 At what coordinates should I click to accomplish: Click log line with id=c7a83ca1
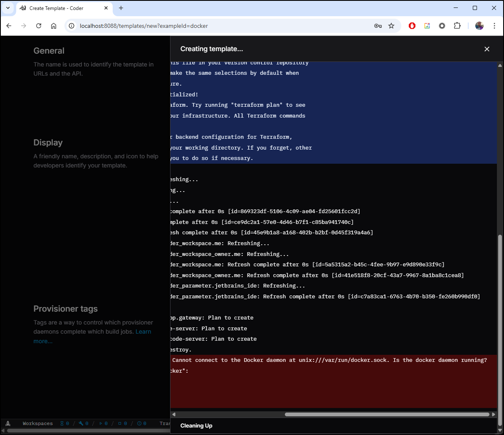point(325,297)
